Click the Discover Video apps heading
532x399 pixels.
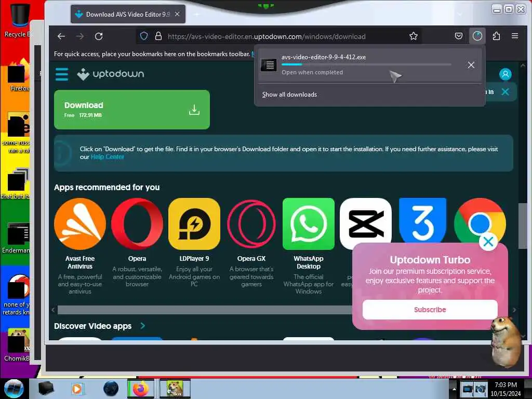(92, 326)
